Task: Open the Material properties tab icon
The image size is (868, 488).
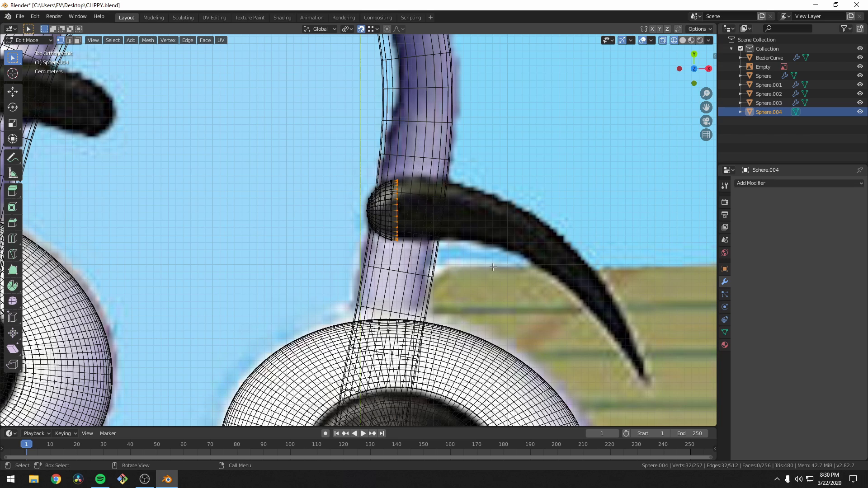Action: pyautogui.click(x=725, y=345)
